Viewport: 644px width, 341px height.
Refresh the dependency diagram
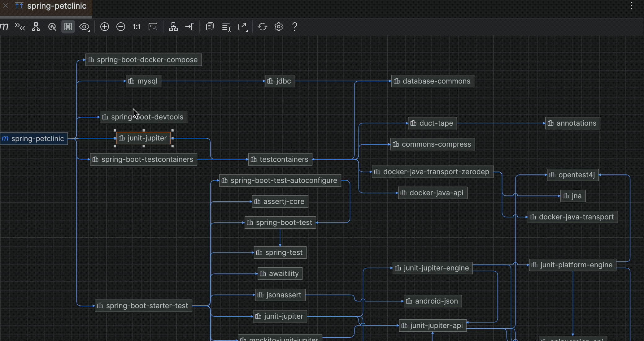[x=262, y=27]
